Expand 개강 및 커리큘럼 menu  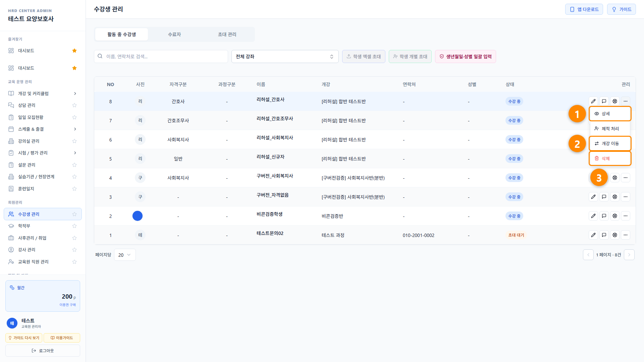(43, 94)
